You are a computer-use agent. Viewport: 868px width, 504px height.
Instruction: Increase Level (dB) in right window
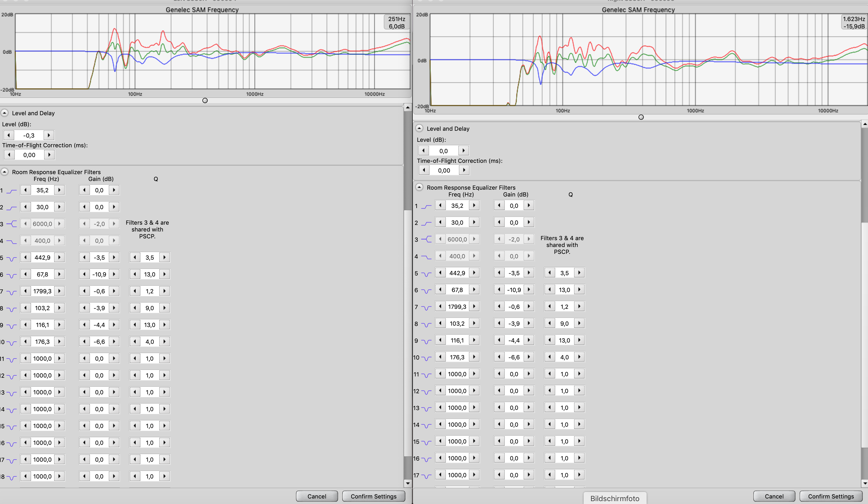(464, 151)
